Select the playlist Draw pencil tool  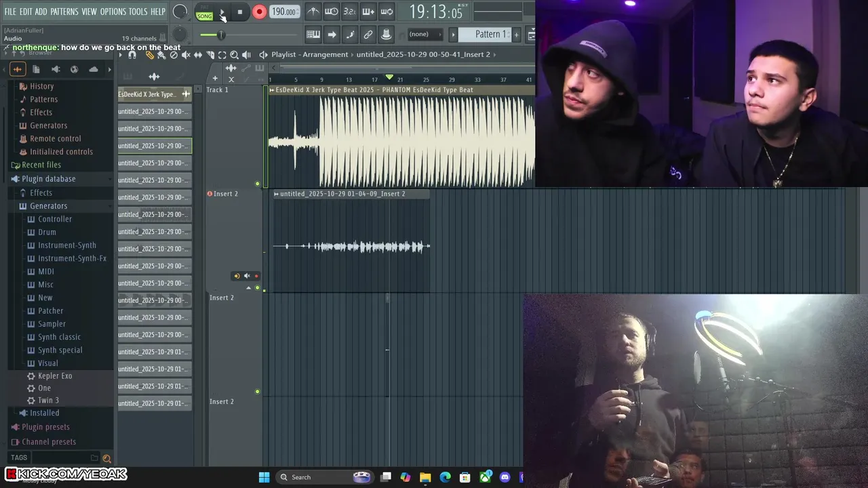pos(149,55)
